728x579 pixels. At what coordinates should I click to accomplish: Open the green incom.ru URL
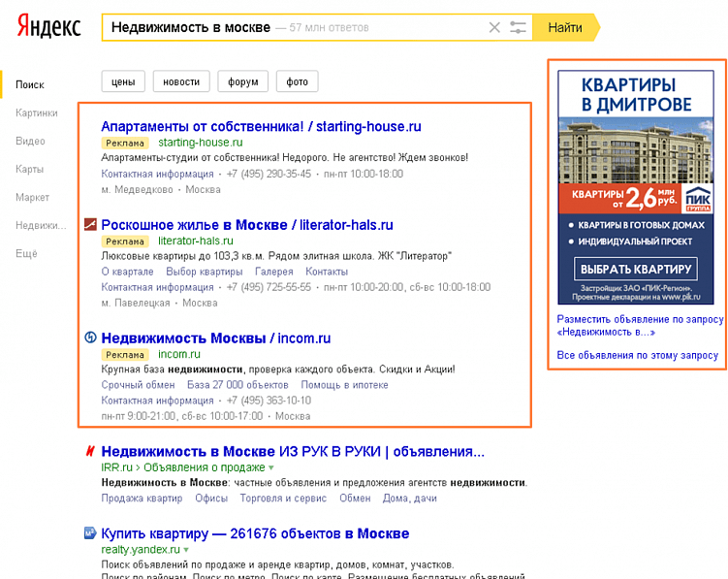click(179, 354)
